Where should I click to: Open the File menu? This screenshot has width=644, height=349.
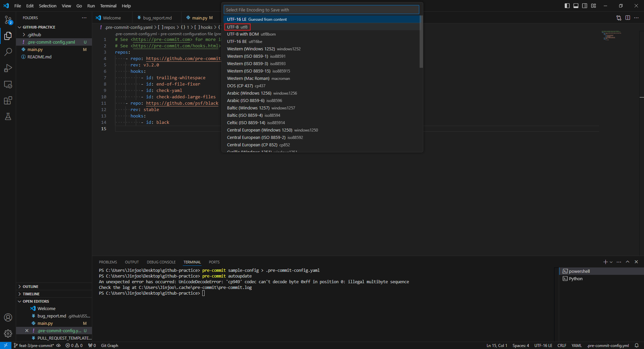tap(18, 6)
